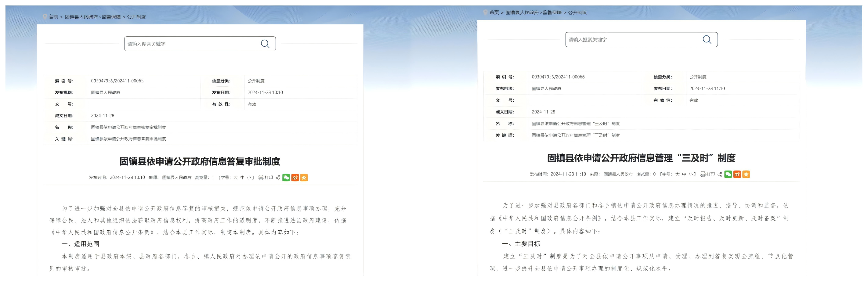This screenshot has height=281, width=868.
Task: Click 打印 text on 答复审批制度 page
Action: click(269, 178)
